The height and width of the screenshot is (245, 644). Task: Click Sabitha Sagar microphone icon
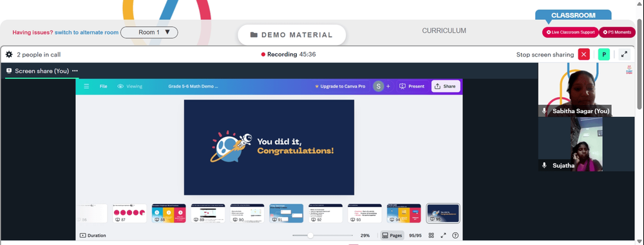pyautogui.click(x=545, y=111)
